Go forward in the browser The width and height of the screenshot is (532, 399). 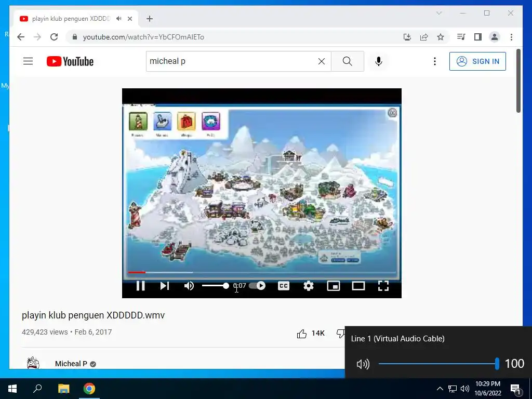(37, 37)
